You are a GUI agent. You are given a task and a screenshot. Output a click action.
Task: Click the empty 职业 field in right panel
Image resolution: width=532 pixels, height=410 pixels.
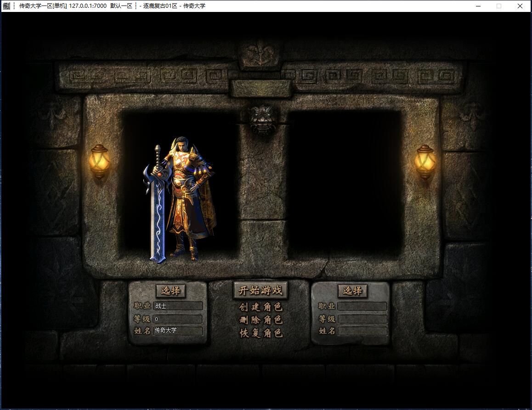(362, 306)
